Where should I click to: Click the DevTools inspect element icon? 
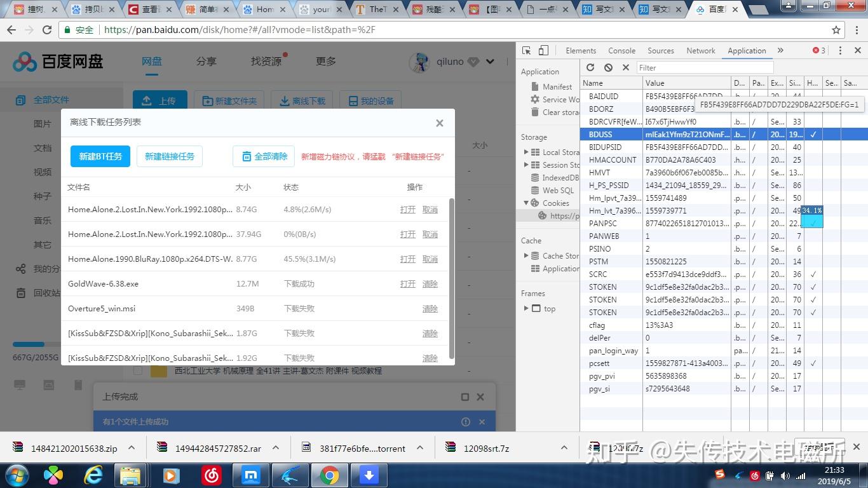[x=526, y=51]
